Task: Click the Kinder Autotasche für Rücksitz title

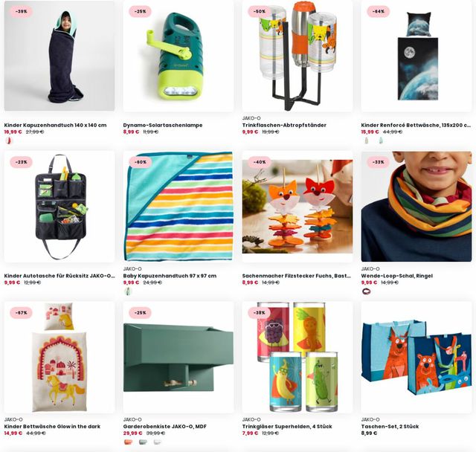Action: [x=59, y=276]
